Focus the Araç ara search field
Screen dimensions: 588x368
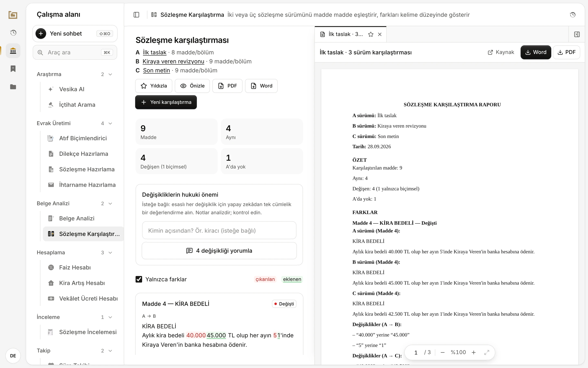click(x=75, y=53)
